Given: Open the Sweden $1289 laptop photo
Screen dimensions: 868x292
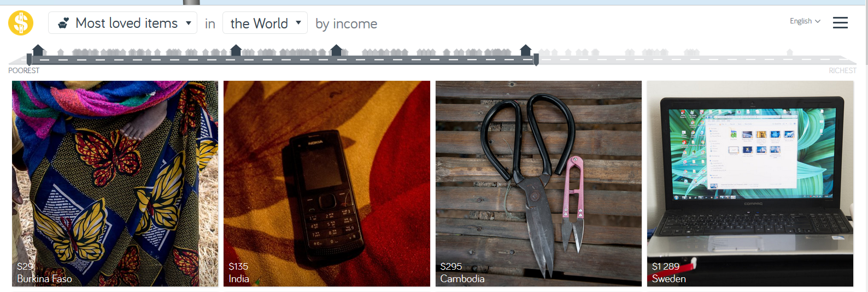Looking at the screenshot, I should click(x=750, y=183).
